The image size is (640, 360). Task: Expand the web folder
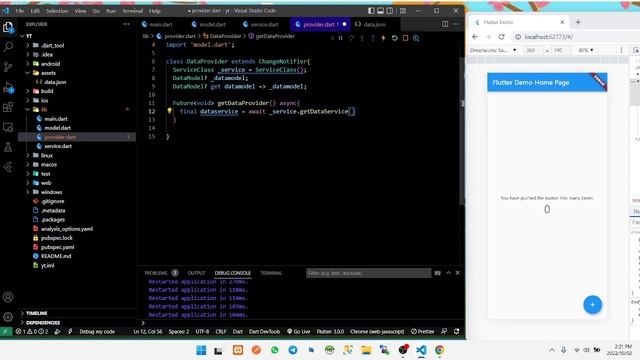tap(46, 183)
